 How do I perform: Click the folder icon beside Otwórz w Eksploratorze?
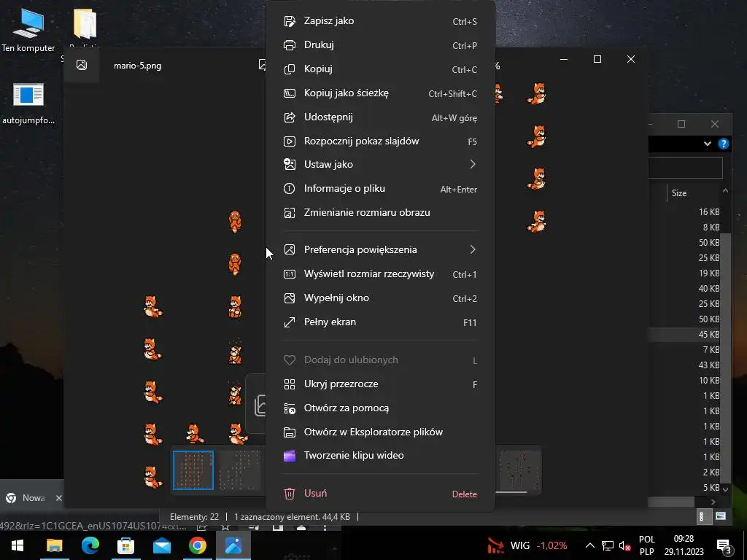(x=289, y=432)
